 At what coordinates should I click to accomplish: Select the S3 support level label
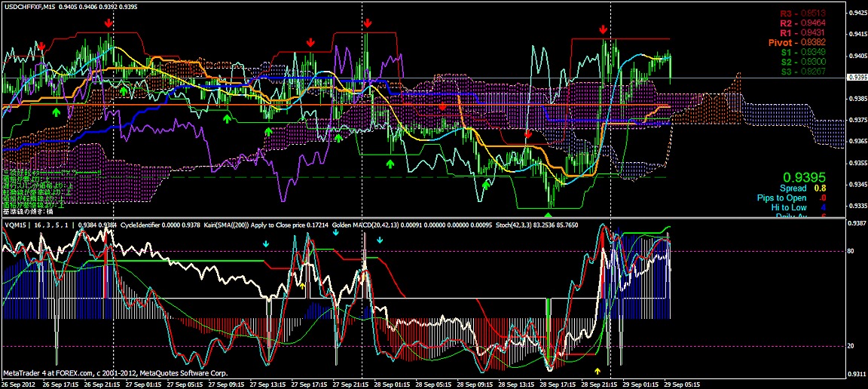[x=802, y=72]
